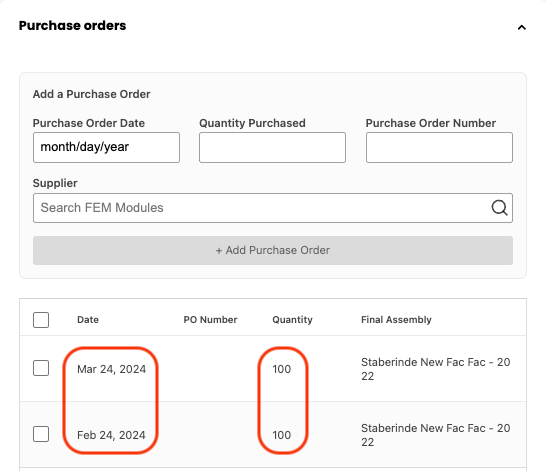545x471 pixels.
Task: Click the Add Purchase Order button
Action: tap(273, 250)
